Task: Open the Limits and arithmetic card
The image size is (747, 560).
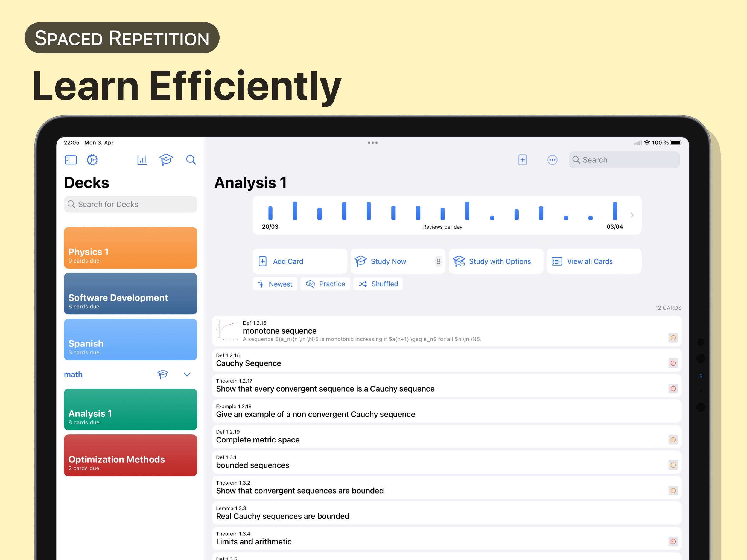Action: pos(447,539)
